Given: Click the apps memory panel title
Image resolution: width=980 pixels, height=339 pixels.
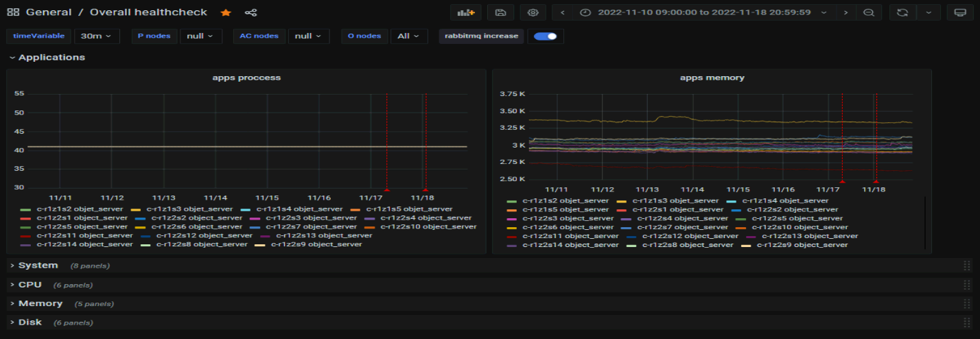Looking at the screenshot, I should [712, 78].
